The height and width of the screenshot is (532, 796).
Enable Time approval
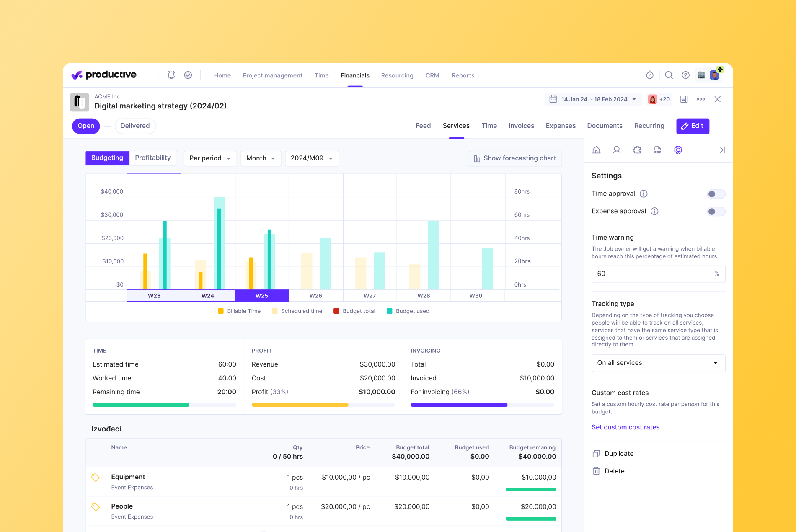(x=716, y=194)
